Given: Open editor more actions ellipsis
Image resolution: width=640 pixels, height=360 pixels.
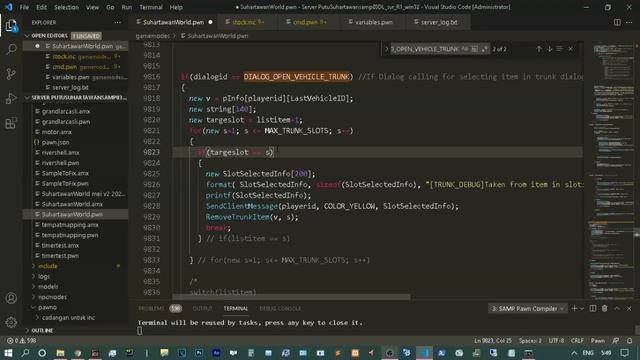Looking at the screenshot, I should coord(629,22).
